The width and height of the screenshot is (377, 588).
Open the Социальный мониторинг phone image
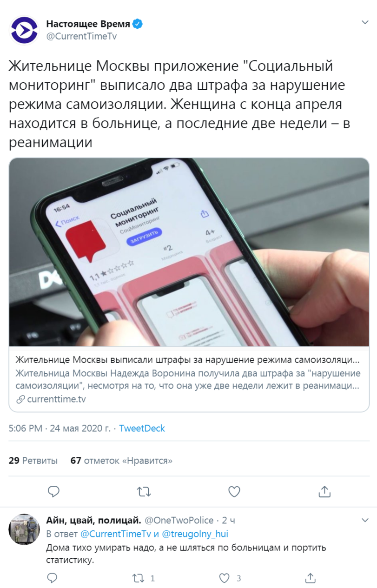click(x=189, y=252)
